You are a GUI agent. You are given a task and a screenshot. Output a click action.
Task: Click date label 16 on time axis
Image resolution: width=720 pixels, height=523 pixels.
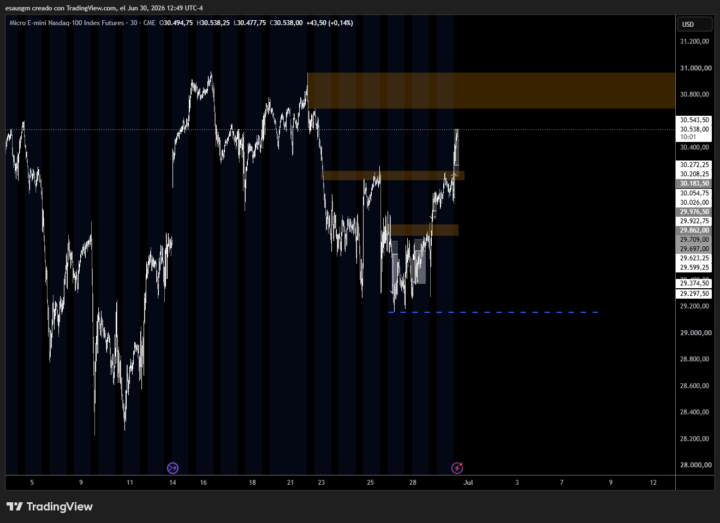203,483
